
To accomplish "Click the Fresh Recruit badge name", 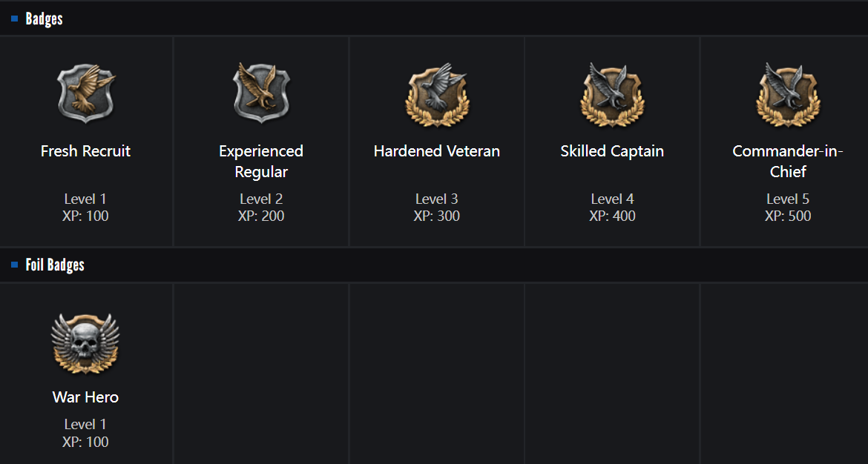I will tap(86, 151).
